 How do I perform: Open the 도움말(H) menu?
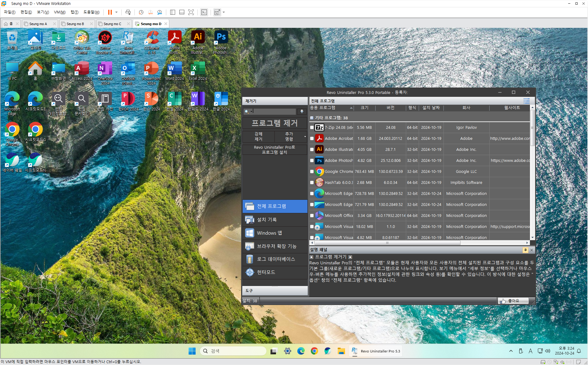click(91, 12)
